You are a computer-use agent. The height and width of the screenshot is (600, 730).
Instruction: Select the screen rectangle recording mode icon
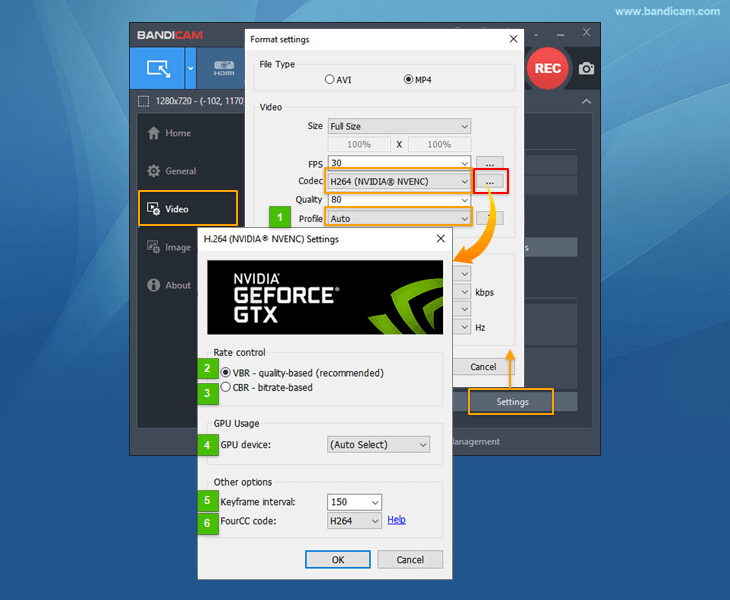(158, 68)
